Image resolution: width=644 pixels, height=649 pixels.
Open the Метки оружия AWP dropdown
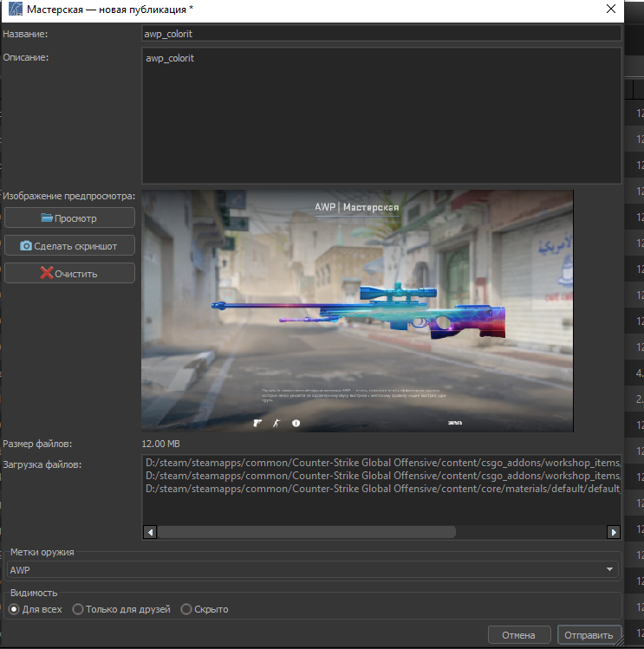(x=312, y=570)
